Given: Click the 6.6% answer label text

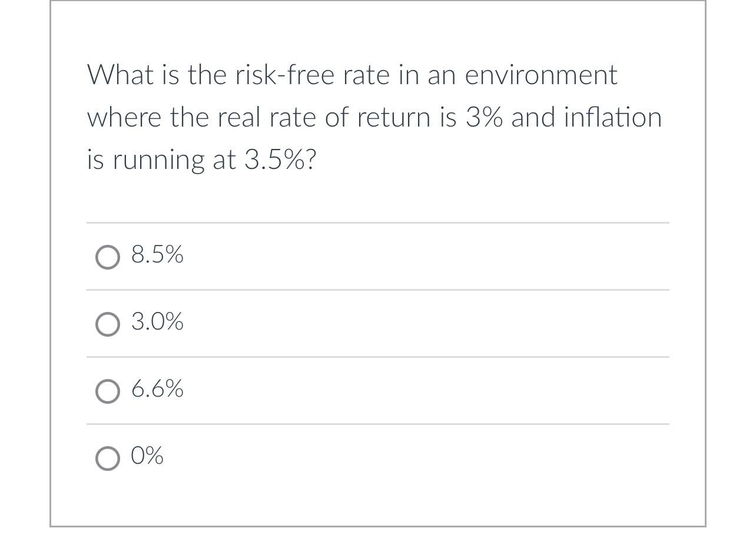Looking at the screenshot, I should coord(157,388).
